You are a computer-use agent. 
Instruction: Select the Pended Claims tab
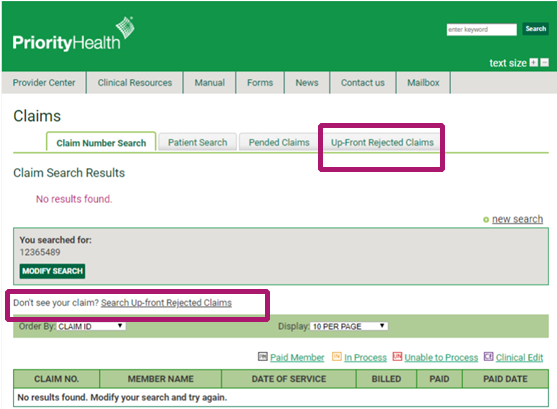(x=279, y=142)
